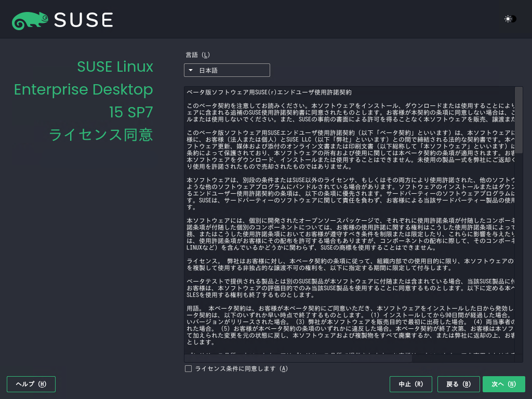Check the ライセンス条件に同意します checkbox
This screenshot has height=399, width=532.
coord(188,368)
